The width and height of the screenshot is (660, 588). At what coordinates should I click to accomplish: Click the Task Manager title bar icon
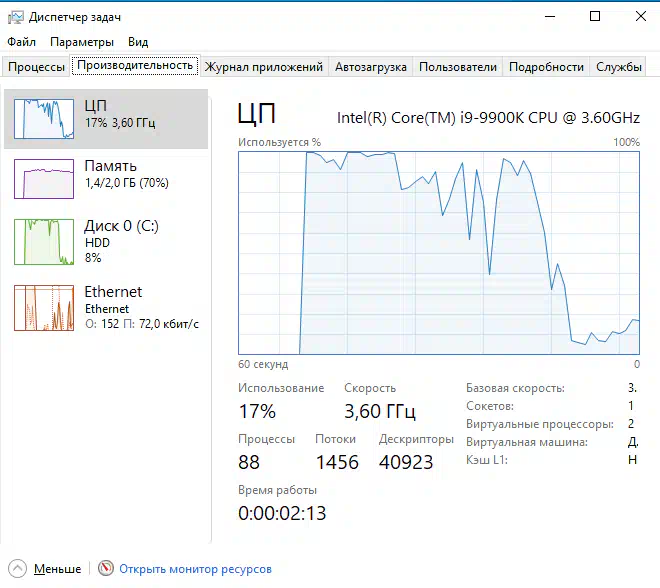click(15, 17)
